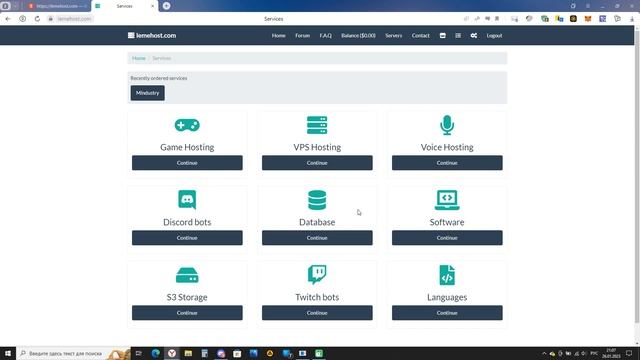Screen dimensions: 640x360
Task: Click the page vertical scrollbar
Action: point(637,175)
